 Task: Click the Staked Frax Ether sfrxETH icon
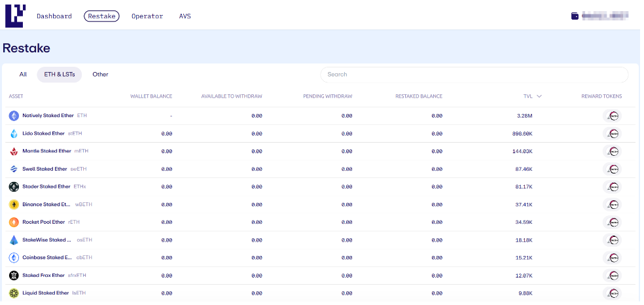click(14, 275)
